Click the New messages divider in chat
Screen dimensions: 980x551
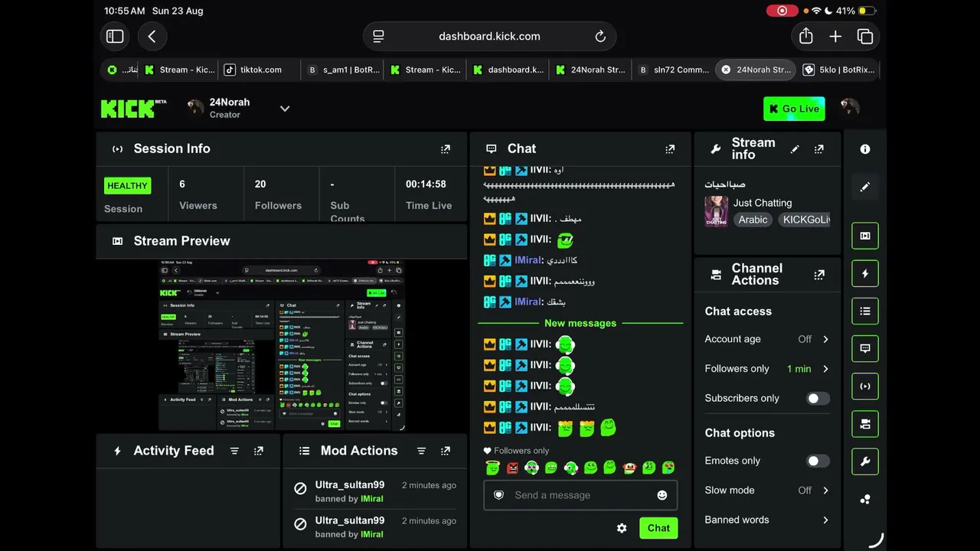tap(580, 323)
